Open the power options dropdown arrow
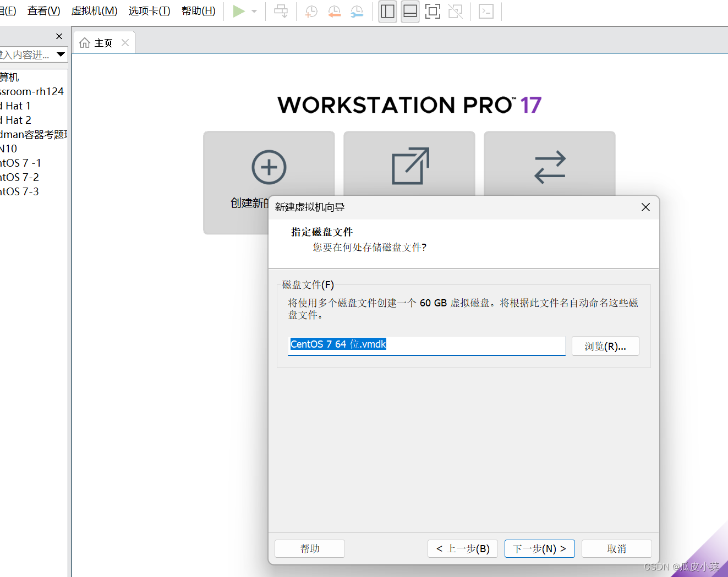Viewport: 728px width, 577px height. pyautogui.click(x=254, y=12)
